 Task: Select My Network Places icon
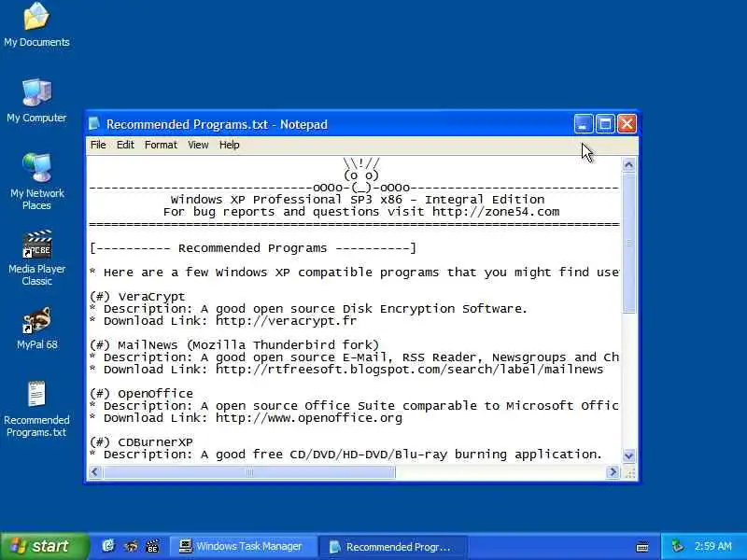pos(36,181)
